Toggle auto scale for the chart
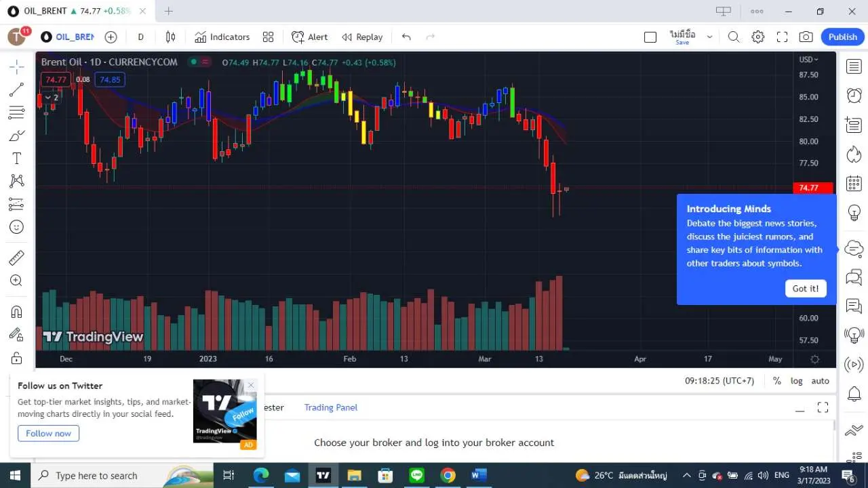This screenshot has height=488, width=868. [820, 381]
